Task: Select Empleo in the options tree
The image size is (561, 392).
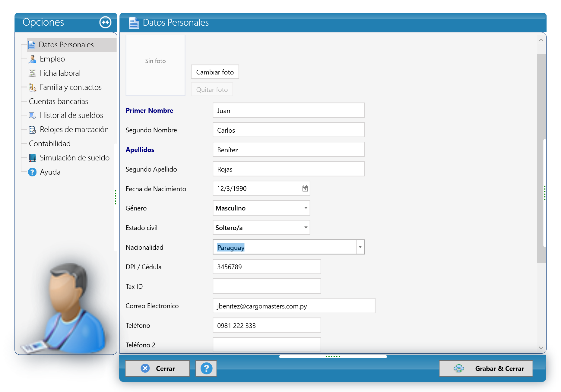Action: click(x=52, y=59)
